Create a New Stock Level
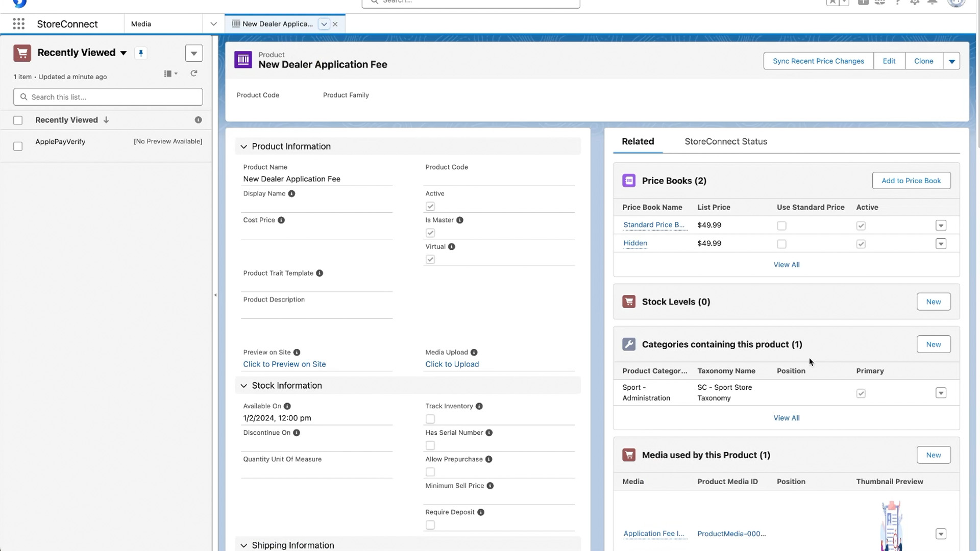The image size is (980, 551). [x=933, y=302]
